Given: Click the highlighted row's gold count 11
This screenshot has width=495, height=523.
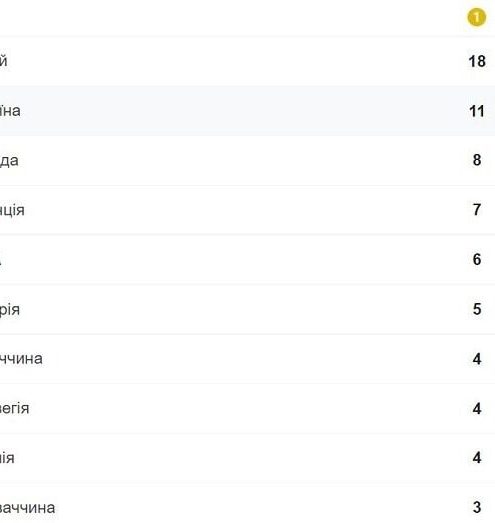Looking at the screenshot, I should tap(477, 111).
